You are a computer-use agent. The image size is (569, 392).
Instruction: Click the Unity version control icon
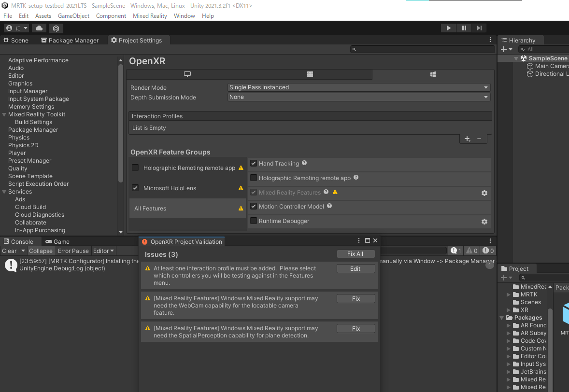[x=56, y=28]
